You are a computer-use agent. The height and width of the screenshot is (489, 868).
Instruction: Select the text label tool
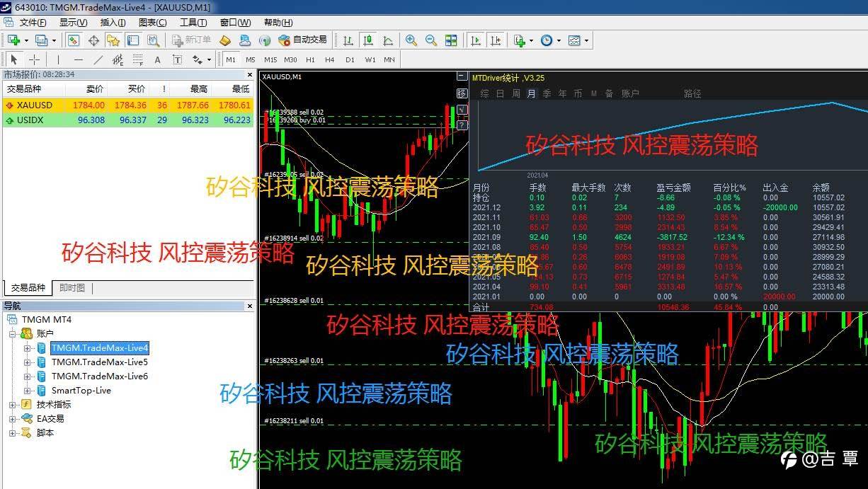pyautogui.click(x=177, y=59)
